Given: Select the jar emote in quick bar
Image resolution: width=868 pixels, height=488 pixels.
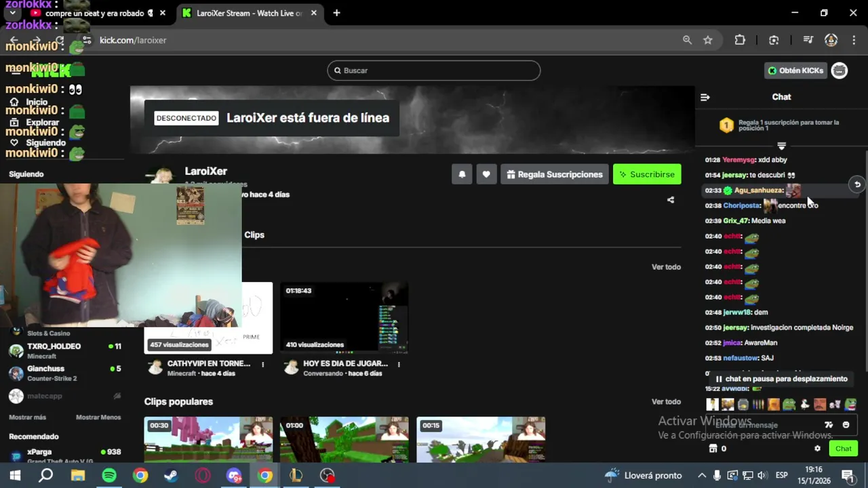Looking at the screenshot, I should point(743,405).
